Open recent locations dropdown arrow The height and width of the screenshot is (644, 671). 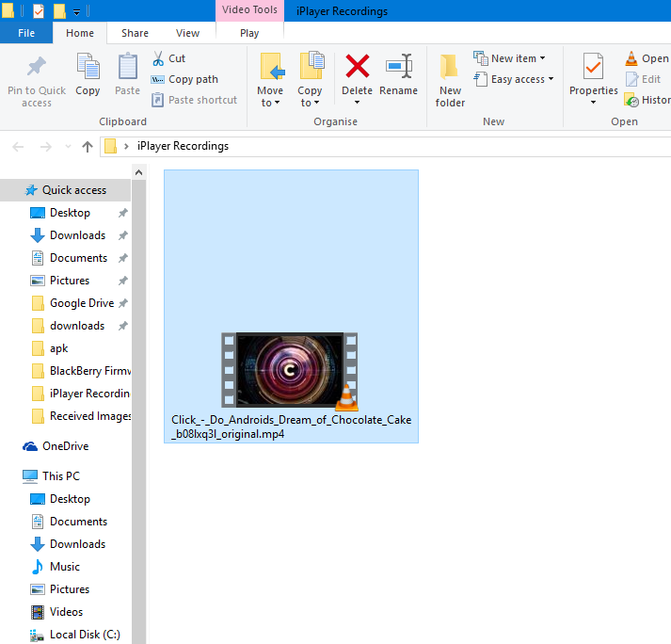(x=68, y=147)
